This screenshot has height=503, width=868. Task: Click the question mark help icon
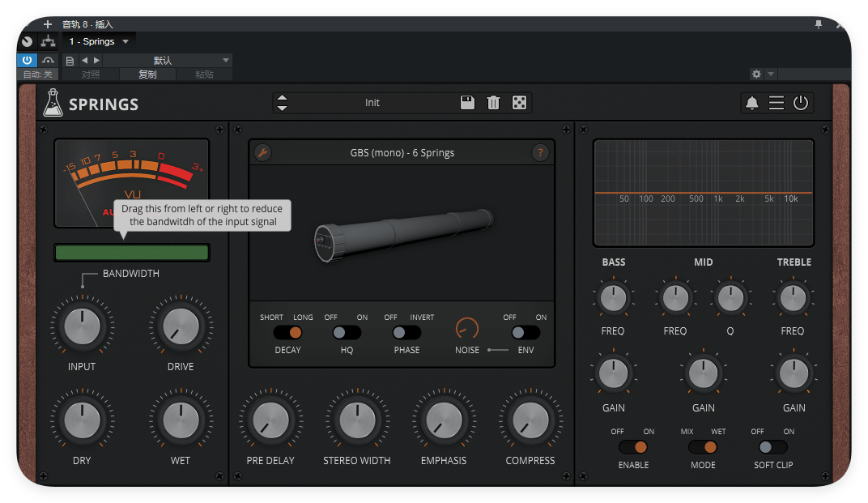(x=540, y=152)
